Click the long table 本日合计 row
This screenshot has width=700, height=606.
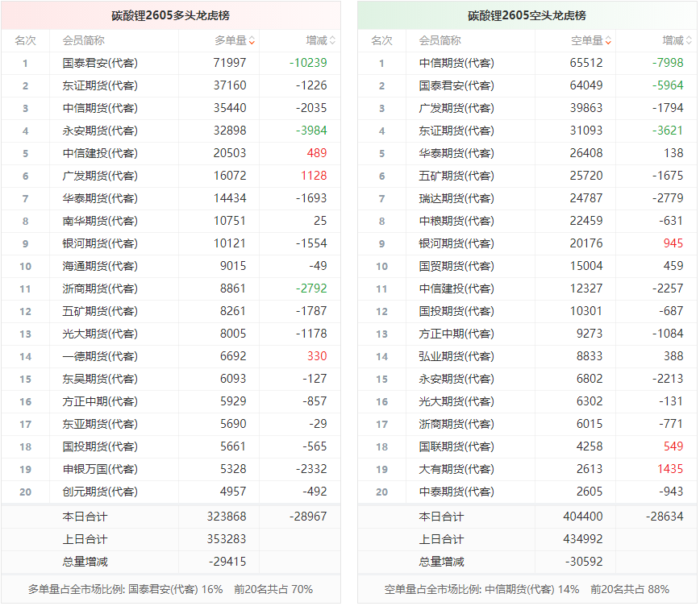(170, 517)
